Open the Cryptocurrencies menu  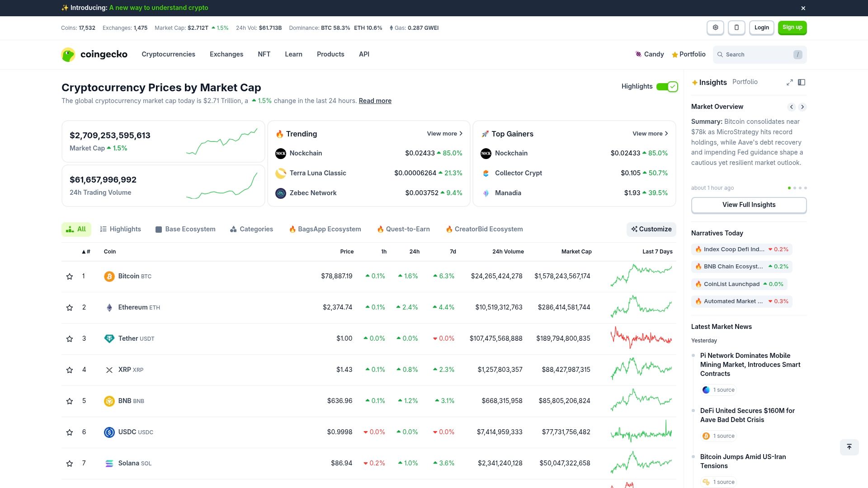pyautogui.click(x=168, y=54)
